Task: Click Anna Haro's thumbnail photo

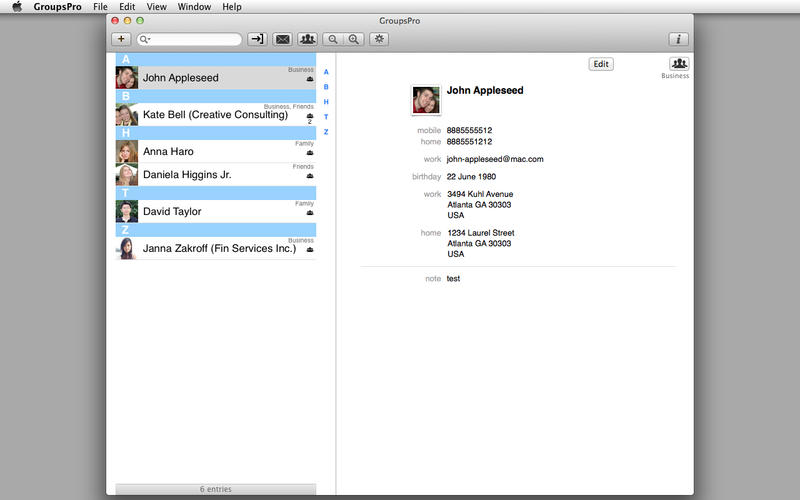Action: click(x=127, y=151)
